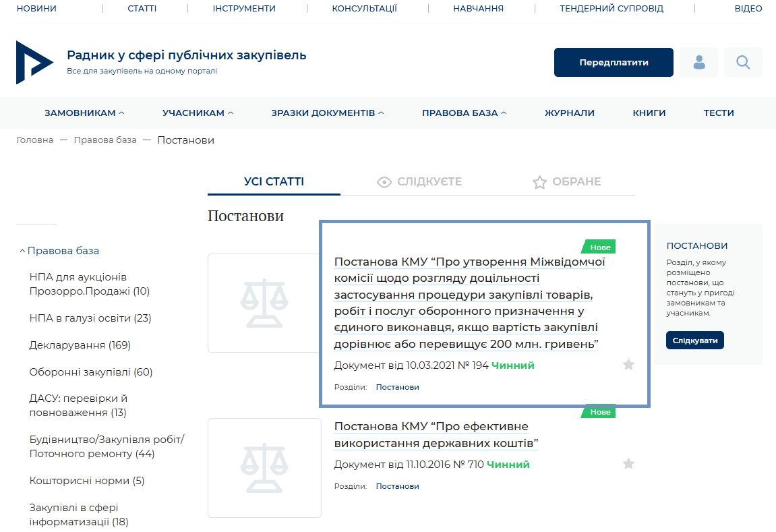776x532 pixels.
Task: Star the resolution No. 710 document
Action: pyautogui.click(x=628, y=464)
